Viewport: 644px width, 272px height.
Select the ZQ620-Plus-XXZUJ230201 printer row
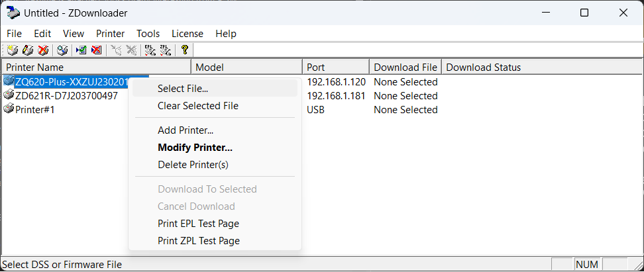pyautogui.click(x=72, y=82)
